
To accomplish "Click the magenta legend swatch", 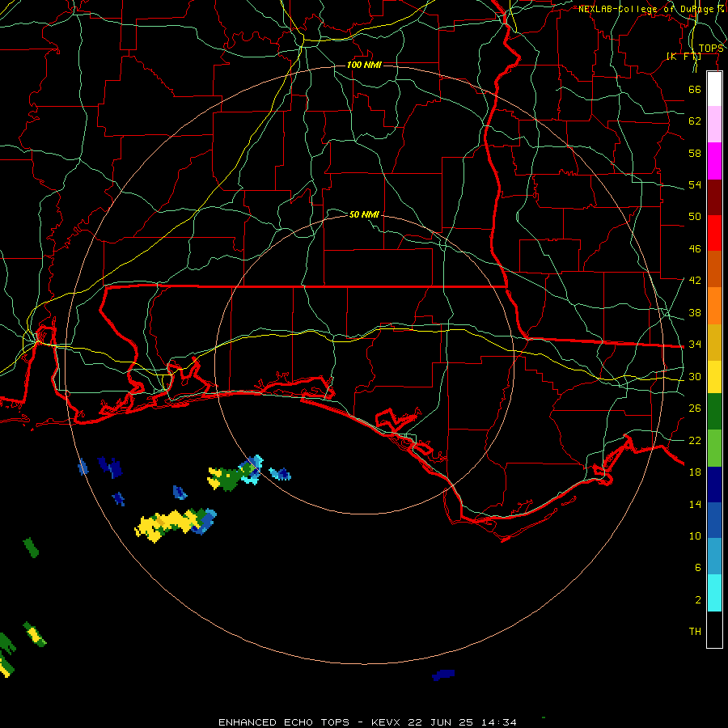I will click(714, 161).
